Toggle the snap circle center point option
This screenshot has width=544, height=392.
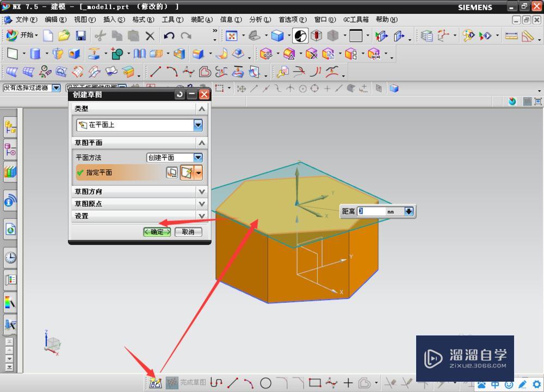click(302, 89)
